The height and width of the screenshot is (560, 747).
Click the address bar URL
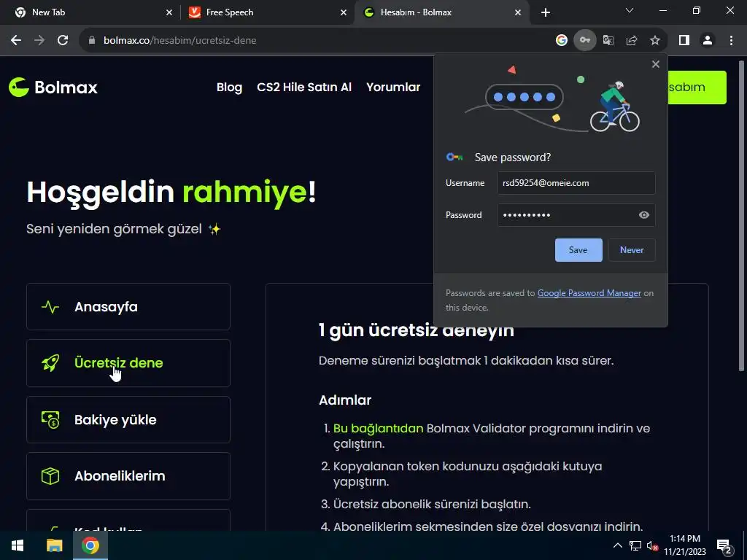point(180,41)
